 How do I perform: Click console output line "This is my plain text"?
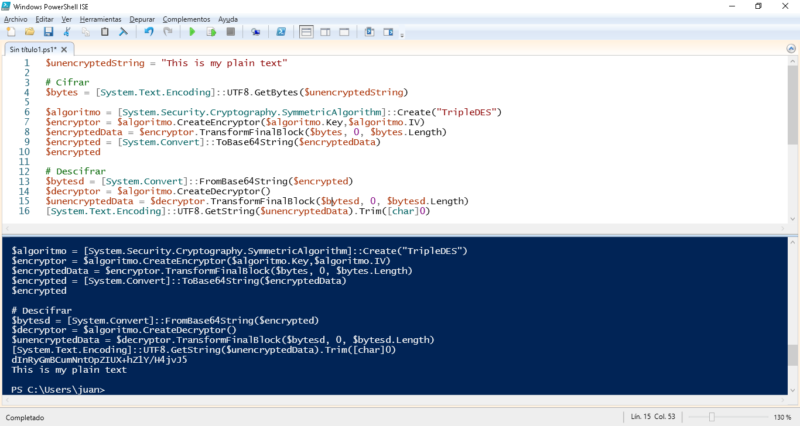coord(69,370)
